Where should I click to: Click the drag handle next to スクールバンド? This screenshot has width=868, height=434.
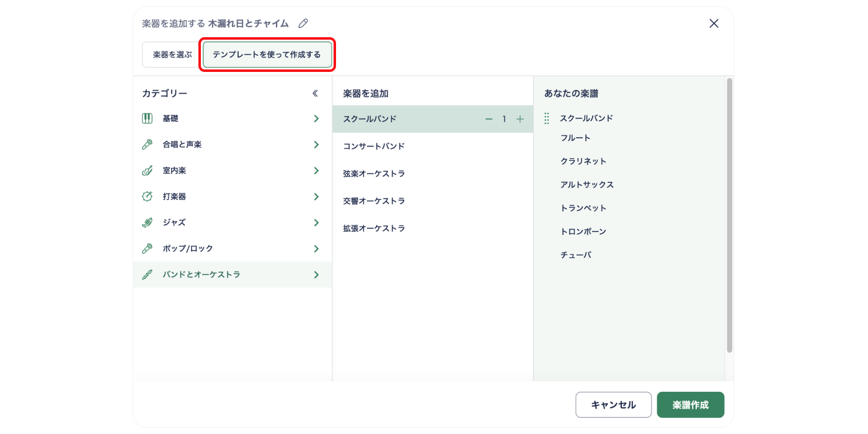coord(546,118)
